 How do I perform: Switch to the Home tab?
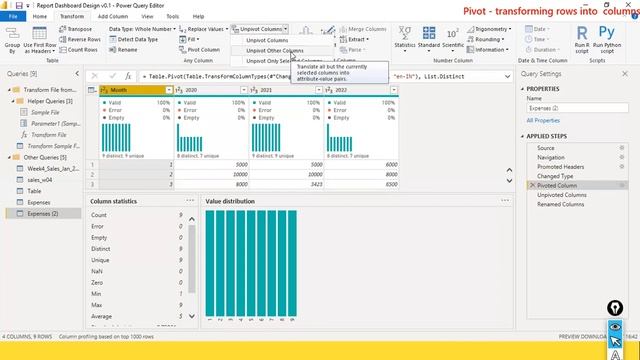click(40, 16)
